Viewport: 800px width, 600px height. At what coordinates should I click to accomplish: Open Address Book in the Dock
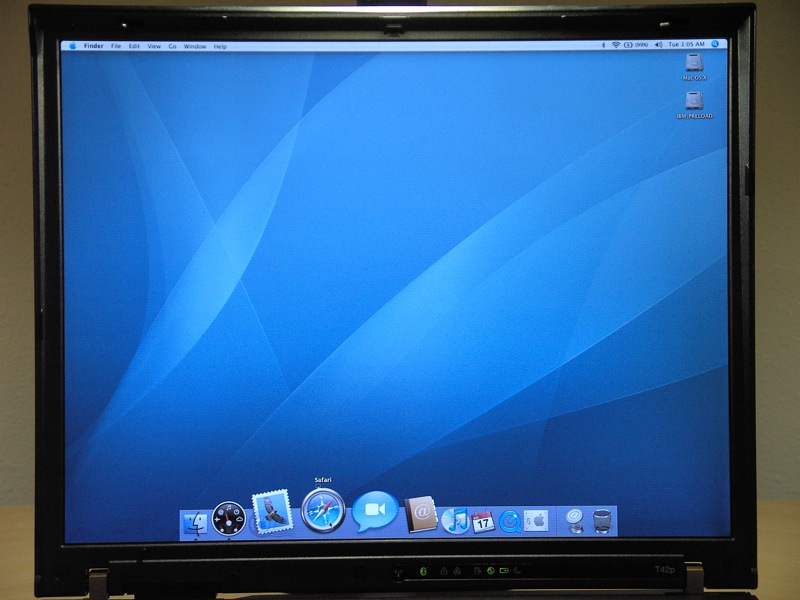421,515
